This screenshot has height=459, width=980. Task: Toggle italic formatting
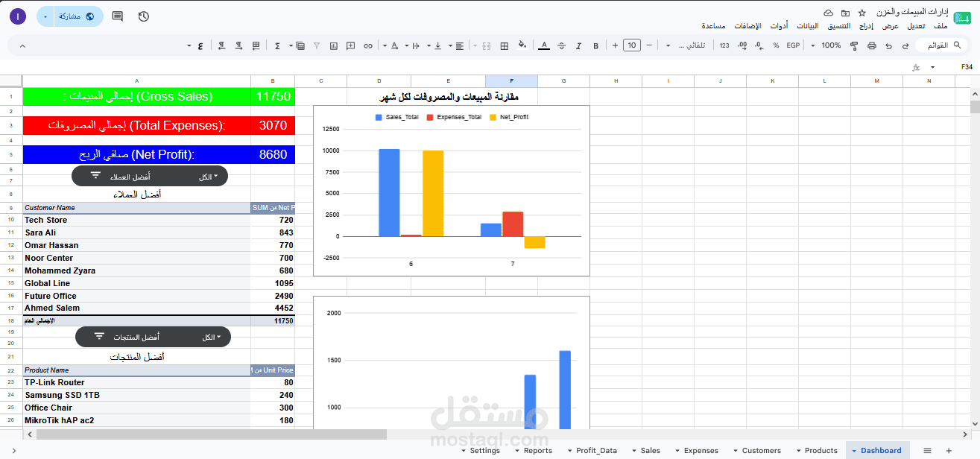pyautogui.click(x=578, y=45)
